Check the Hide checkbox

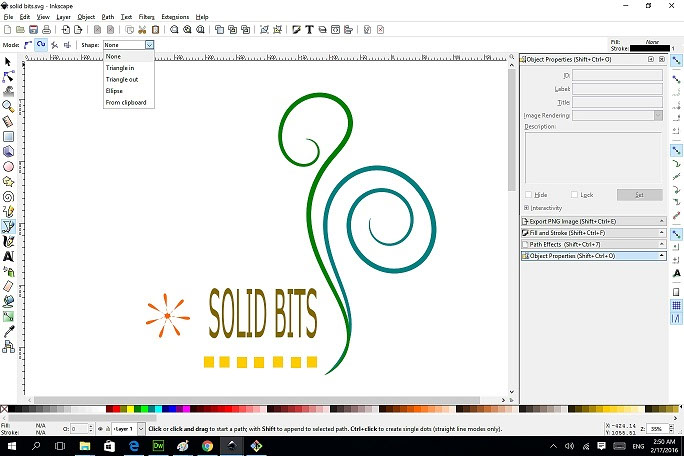pos(528,195)
